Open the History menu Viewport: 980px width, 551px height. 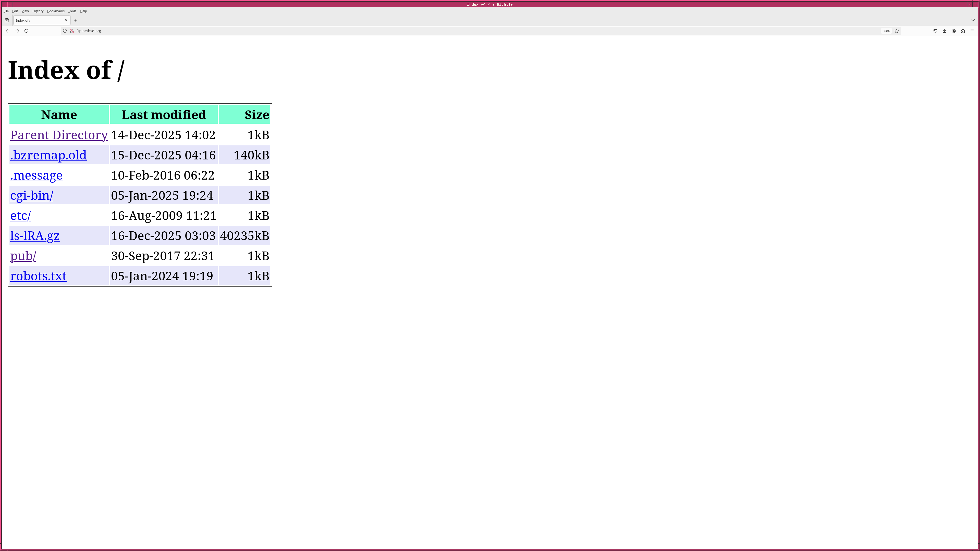[38, 11]
